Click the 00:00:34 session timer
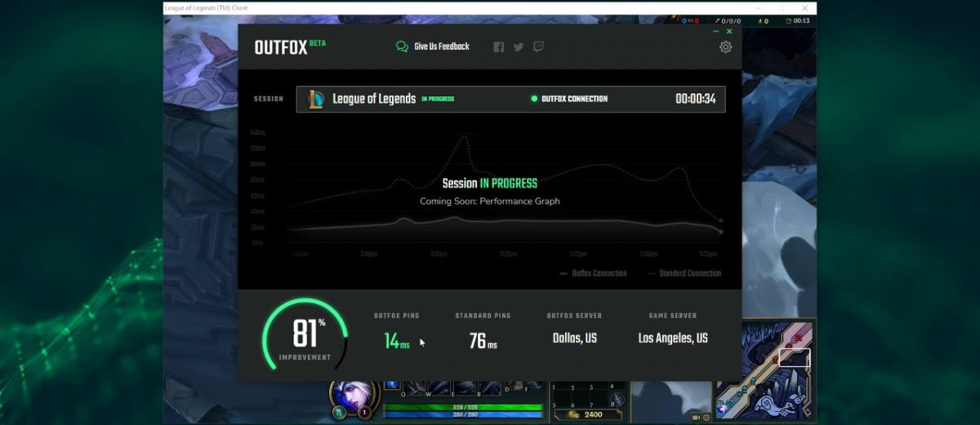980x425 pixels. click(695, 99)
